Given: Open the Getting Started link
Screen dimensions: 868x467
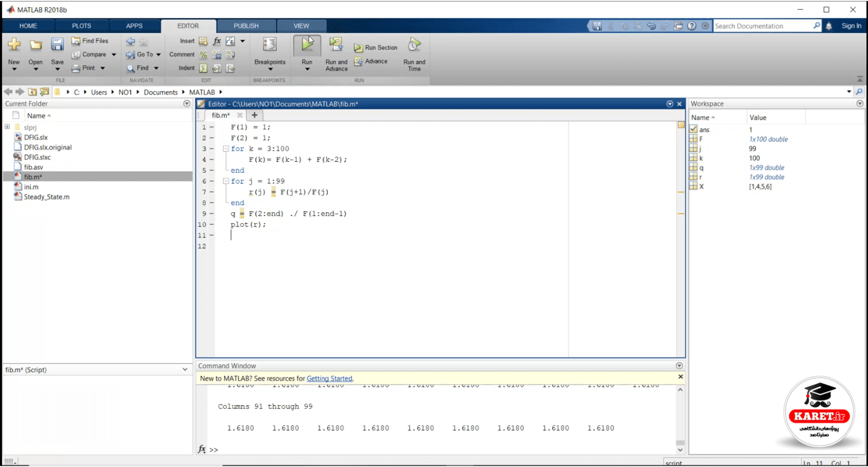Looking at the screenshot, I should [x=330, y=378].
